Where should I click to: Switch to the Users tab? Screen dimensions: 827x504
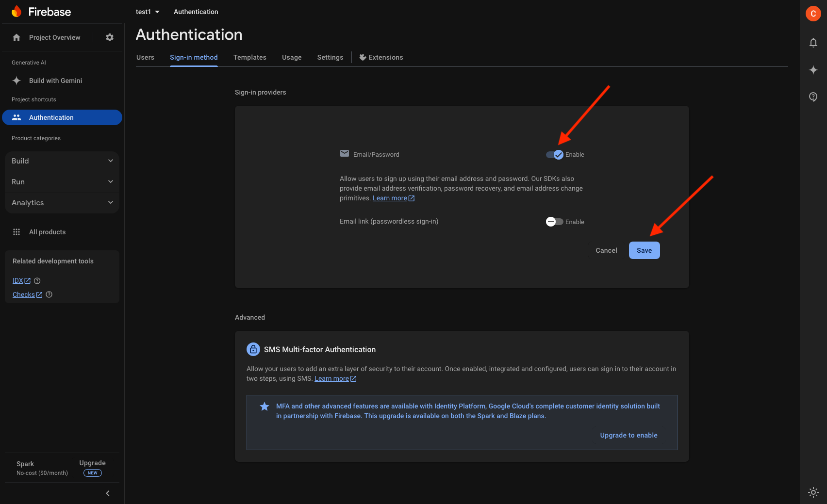[145, 57]
